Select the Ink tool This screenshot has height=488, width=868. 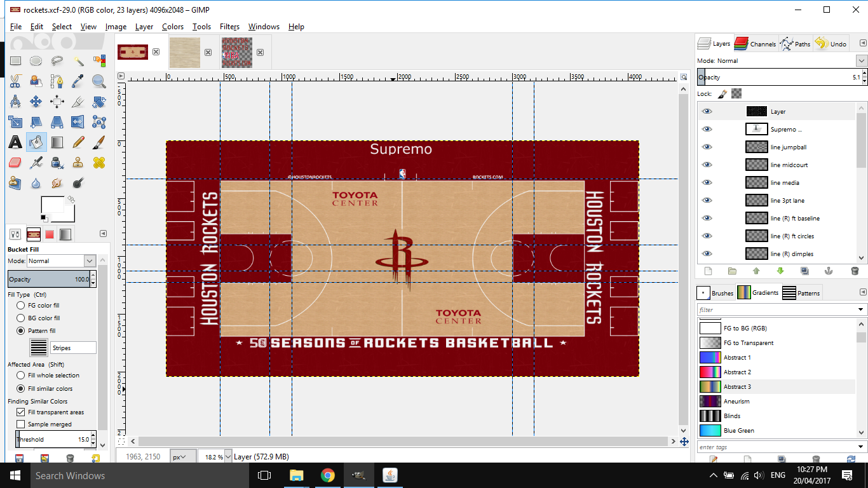(57, 163)
